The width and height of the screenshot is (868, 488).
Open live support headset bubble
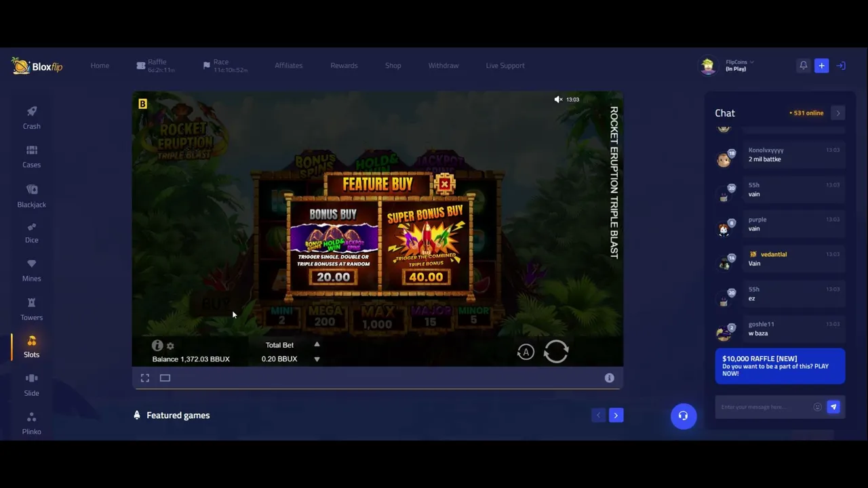click(x=684, y=416)
